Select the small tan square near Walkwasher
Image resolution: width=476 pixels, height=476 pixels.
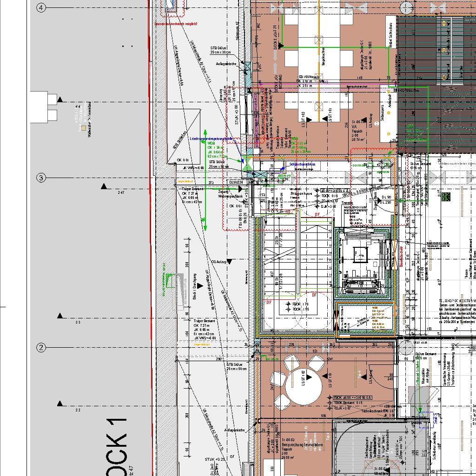(83, 127)
